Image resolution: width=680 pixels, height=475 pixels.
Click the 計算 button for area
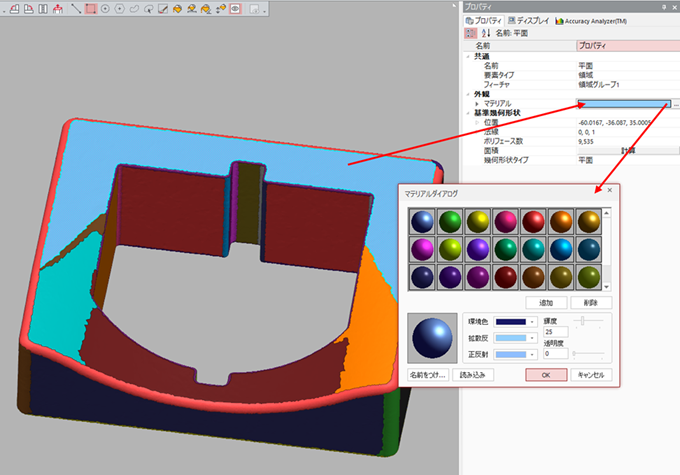tap(627, 149)
